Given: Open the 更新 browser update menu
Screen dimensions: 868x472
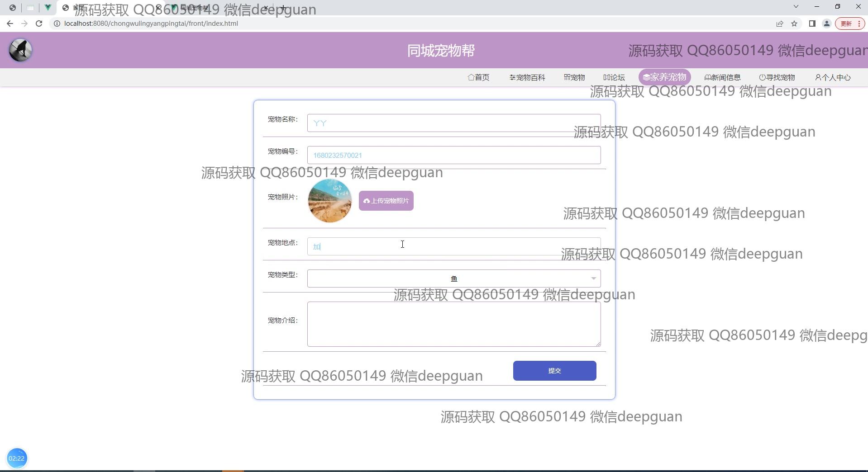Looking at the screenshot, I should coord(849,24).
